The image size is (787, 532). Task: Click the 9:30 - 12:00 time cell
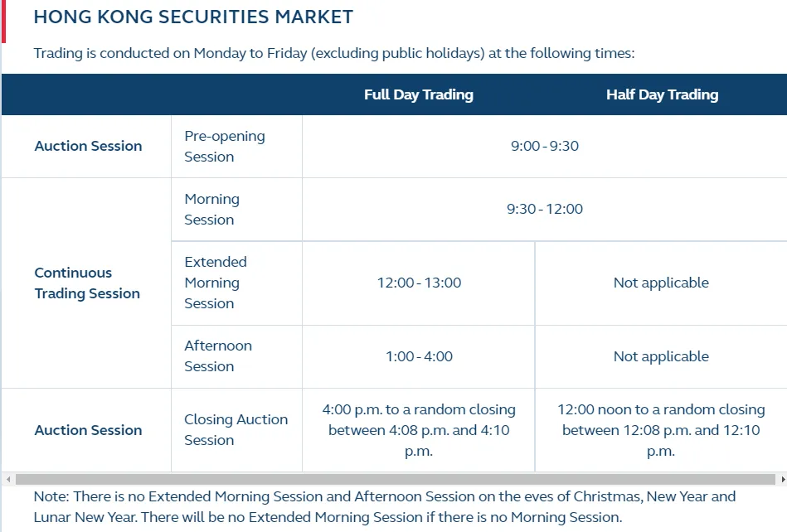click(545, 209)
